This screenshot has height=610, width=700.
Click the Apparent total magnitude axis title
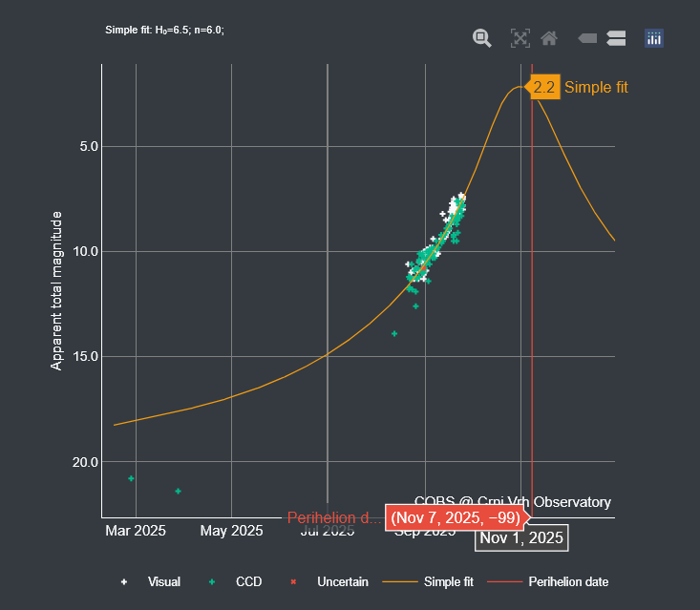click(57, 290)
